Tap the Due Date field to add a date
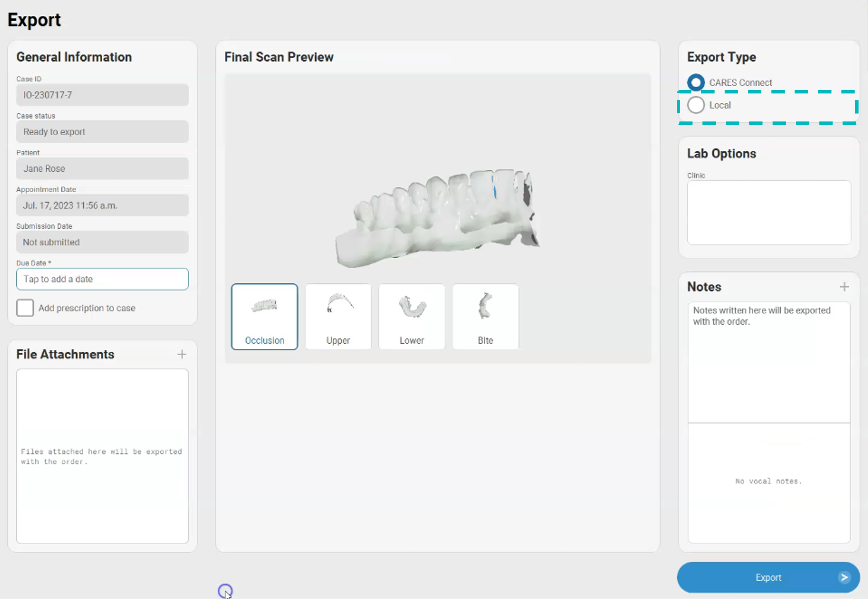The height and width of the screenshot is (599, 868). click(102, 279)
